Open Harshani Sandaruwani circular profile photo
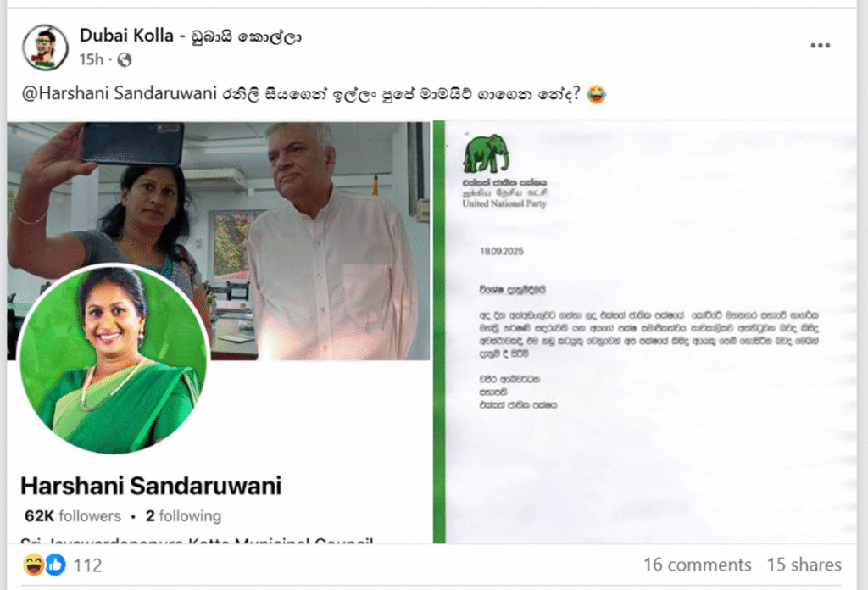 click(x=114, y=359)
